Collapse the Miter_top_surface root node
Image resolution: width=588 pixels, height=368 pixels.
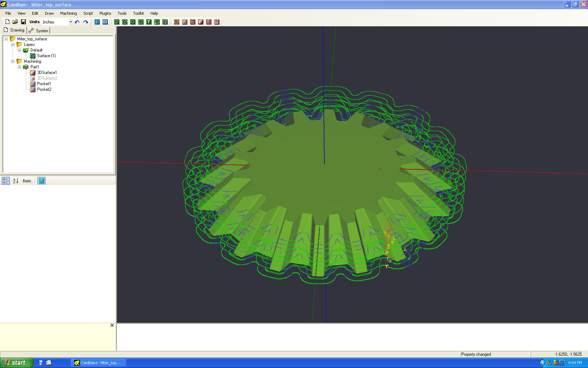point(6,39)
